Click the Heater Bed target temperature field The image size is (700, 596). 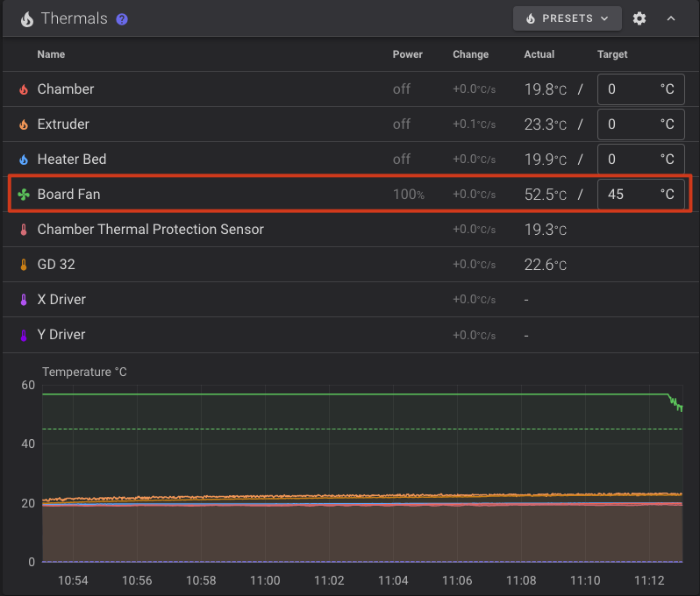click(x=631, y=160)
